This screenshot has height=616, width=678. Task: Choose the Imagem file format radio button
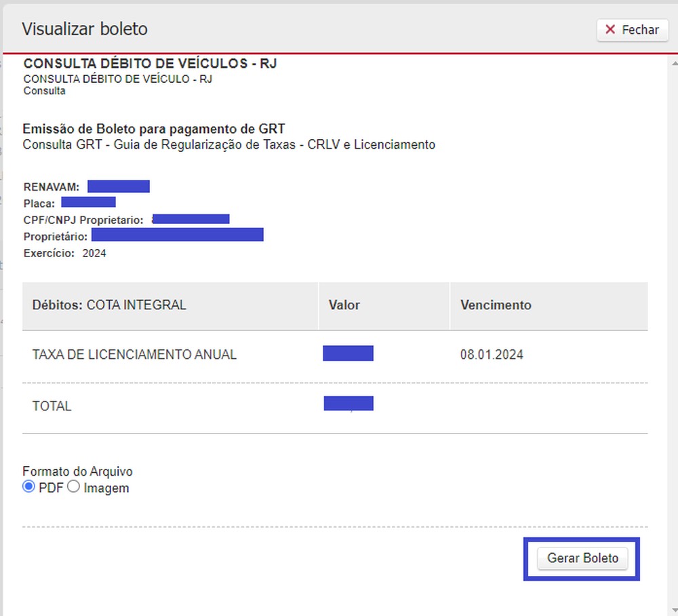click(73, 487)
